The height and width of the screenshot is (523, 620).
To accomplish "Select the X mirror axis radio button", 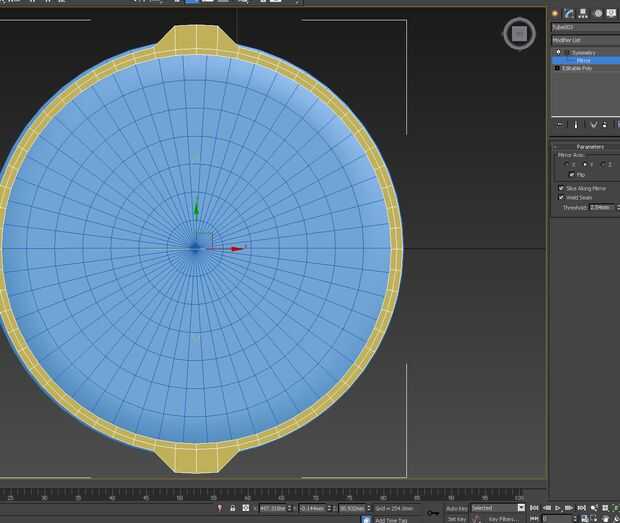I will (566, 164).
